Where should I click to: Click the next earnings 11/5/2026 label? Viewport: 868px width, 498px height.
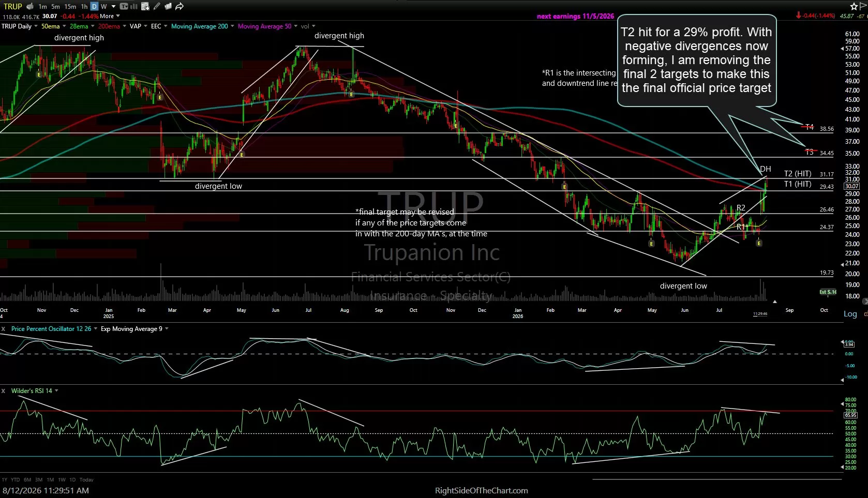pyautogui.click(x=575, y=17)
